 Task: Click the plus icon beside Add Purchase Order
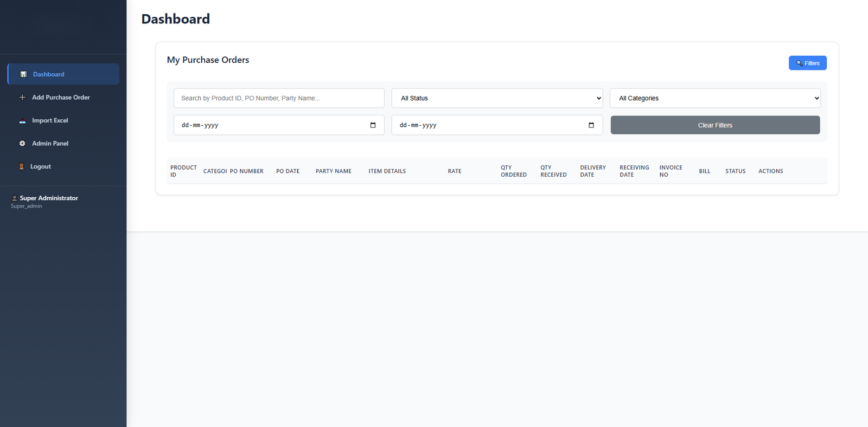(22, 98)
